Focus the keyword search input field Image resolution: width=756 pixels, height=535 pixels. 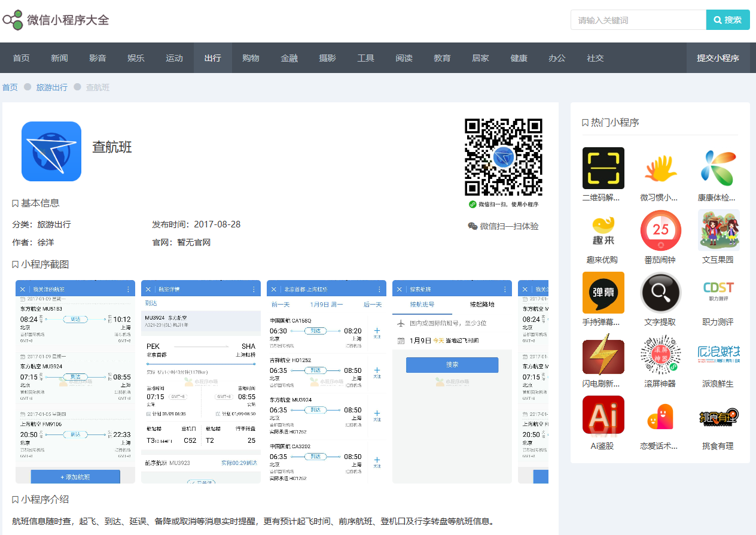click(x=638, y=20)
